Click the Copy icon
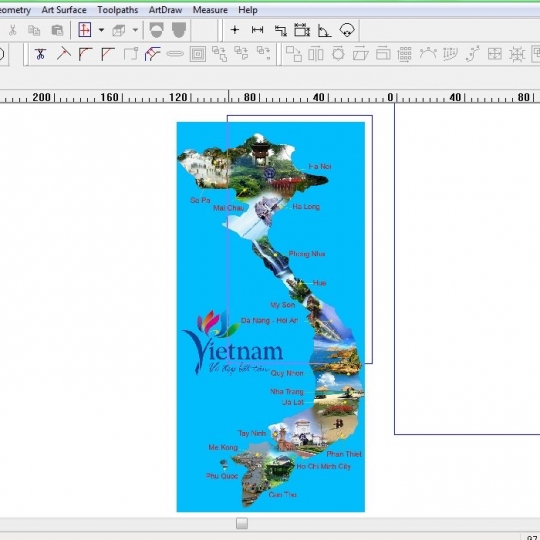 [34, 30]
